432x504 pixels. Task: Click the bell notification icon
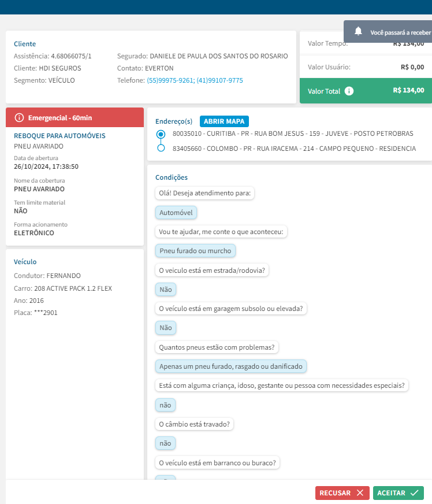(359, 31)
